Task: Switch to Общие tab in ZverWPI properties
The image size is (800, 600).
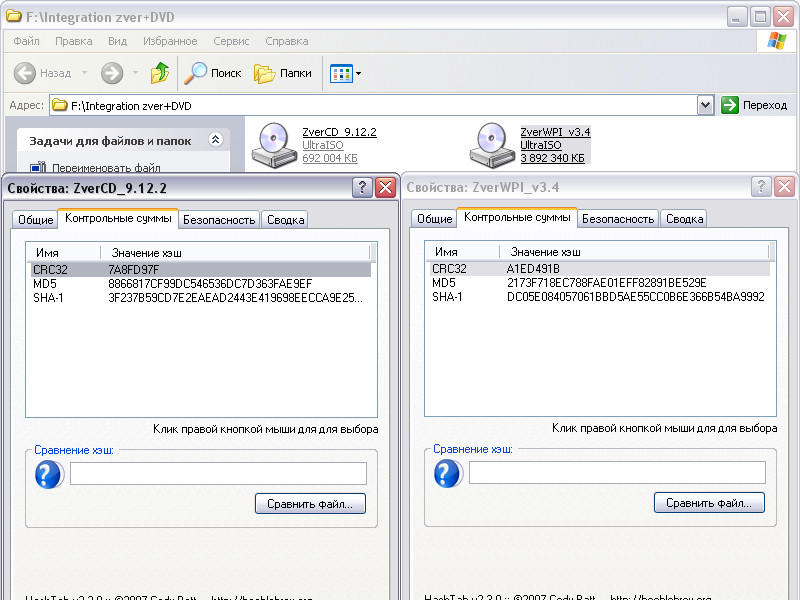Action: [435, 219]
